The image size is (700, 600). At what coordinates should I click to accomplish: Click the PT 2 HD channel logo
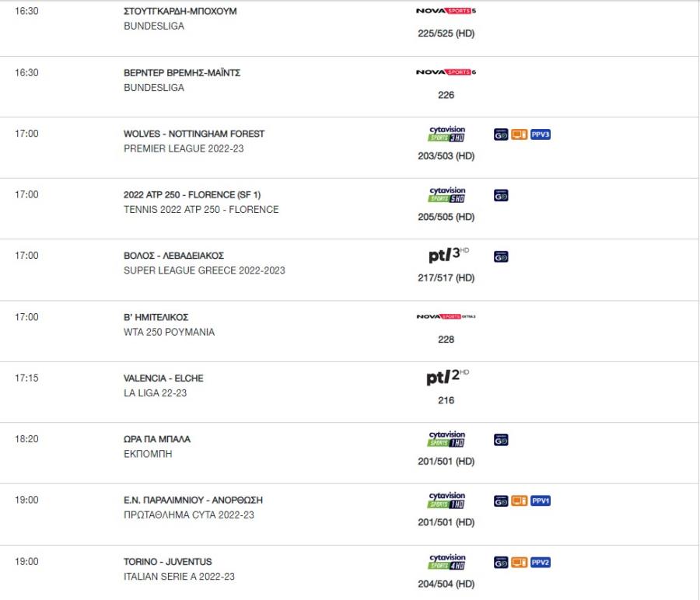(x=448, y=377)
